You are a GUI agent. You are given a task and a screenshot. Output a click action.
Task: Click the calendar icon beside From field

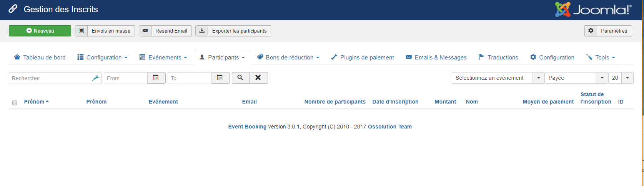pos(156,78)
